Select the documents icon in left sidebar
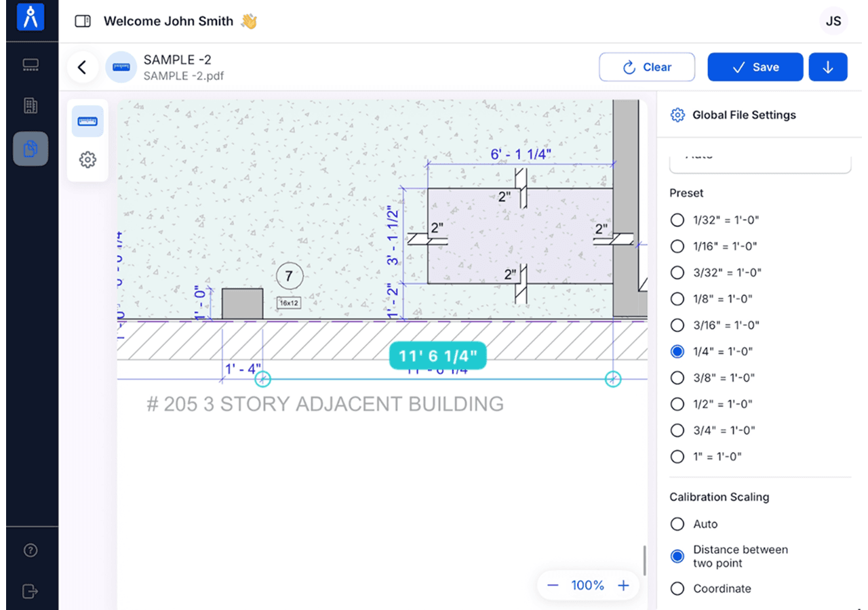Viewport: 868px width, 610px height. pyautogui.click(x=31, y=148)
